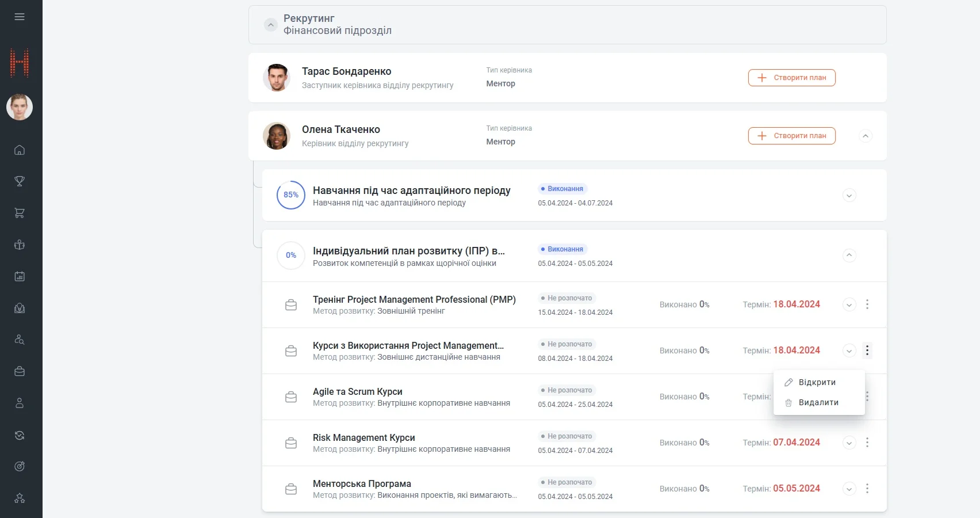Open the shopping cart icon
Image resolution: width=980 pixels, height=518 pixels.
click(x=20, y=213)
